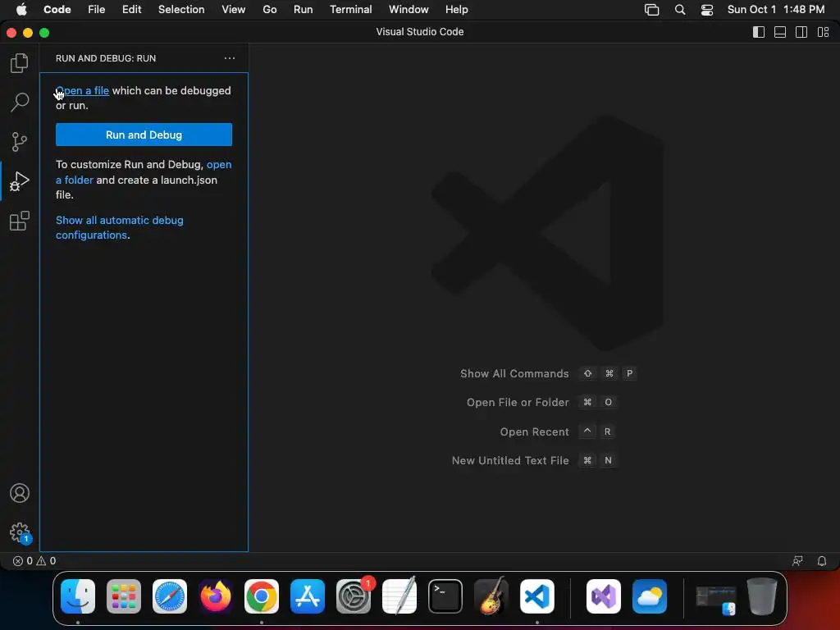The image size is (840, 630).
Task: Open the Selection menu
Action: point(181,10)
